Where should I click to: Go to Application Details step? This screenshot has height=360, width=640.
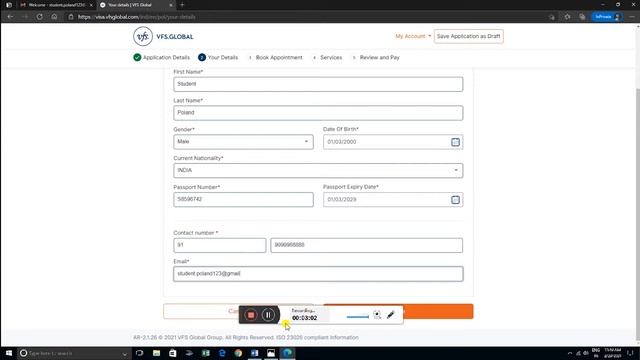click(162, 58)
